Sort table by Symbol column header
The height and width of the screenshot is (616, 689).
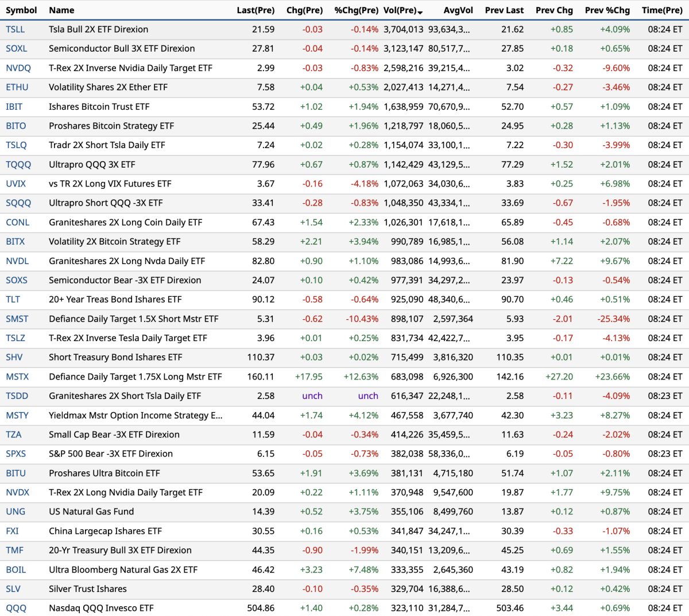[x=21, y=10]
